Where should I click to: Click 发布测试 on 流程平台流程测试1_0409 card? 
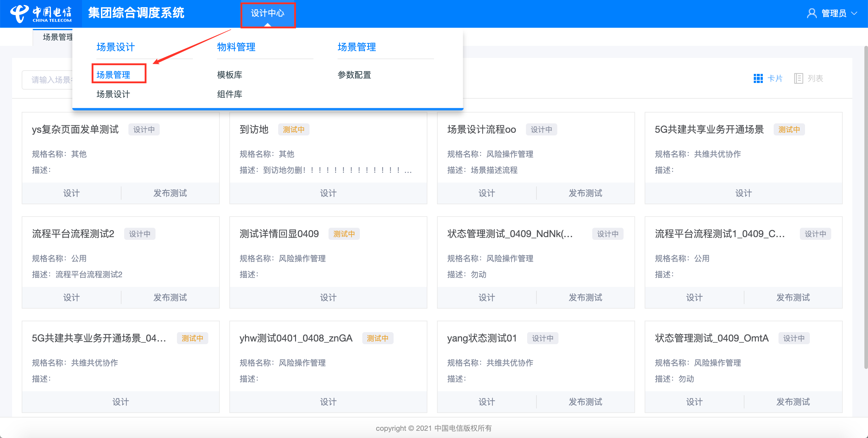coord(793,297)
